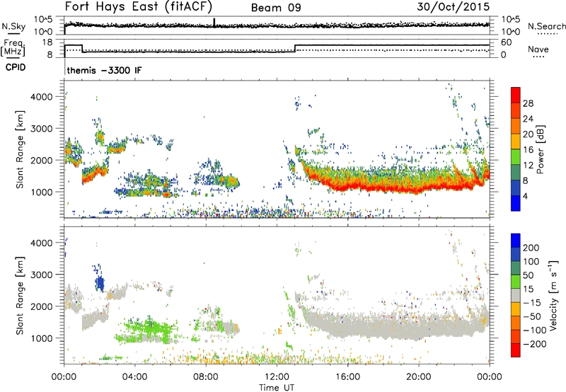Click the Fort Hays East (fitACF) title
The image size is (566, 392).
(138, 7)
